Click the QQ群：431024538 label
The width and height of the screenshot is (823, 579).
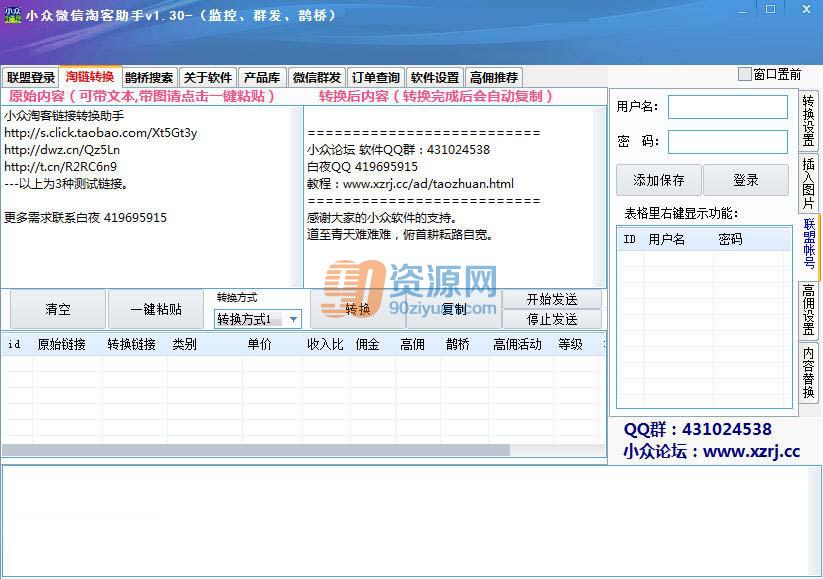coord(698,429)
